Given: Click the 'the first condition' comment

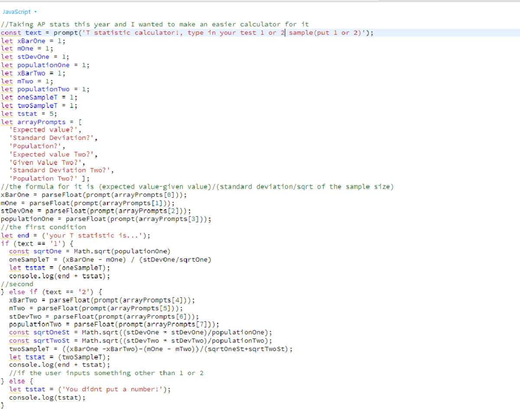Looking at the screenshot, I should coord(44,227).
